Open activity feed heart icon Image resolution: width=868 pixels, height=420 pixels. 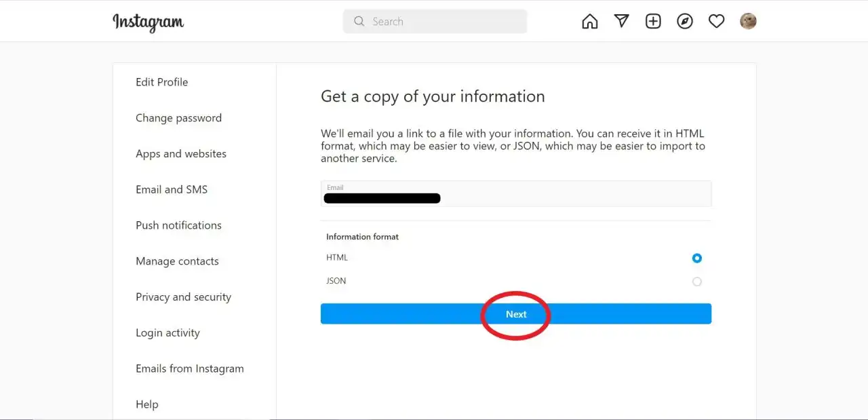click(716, 22)
